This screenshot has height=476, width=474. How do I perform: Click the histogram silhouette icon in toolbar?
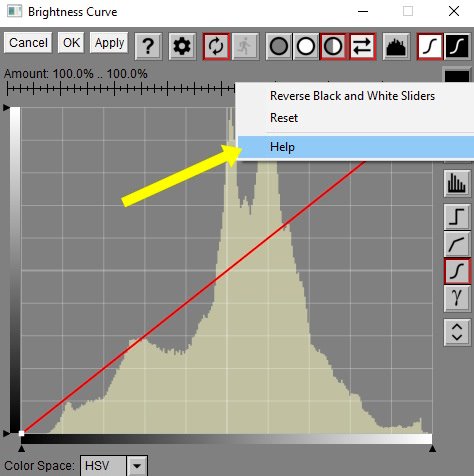[x=396, y=46]
